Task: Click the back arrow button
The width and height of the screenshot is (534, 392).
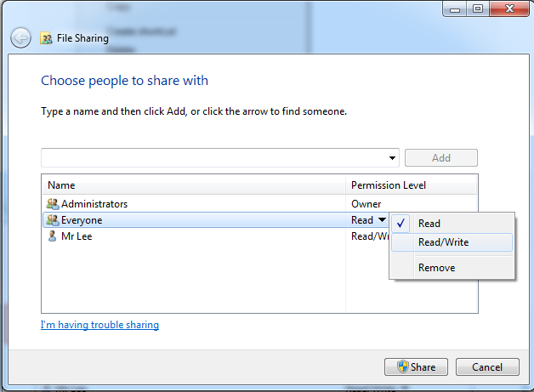Action: (x=20, y=38)
